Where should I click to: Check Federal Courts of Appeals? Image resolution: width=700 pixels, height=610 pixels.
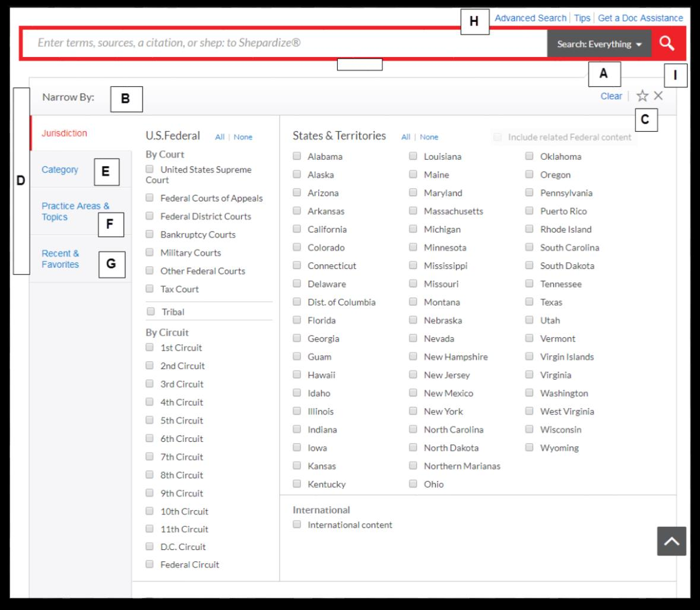150,198
